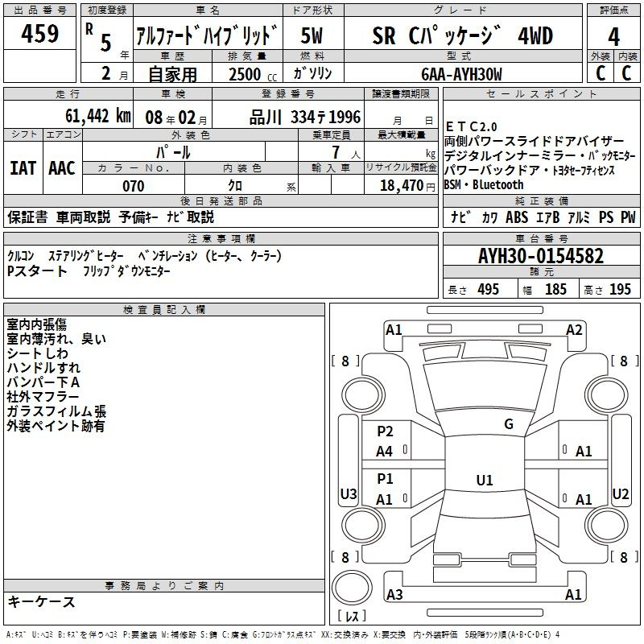Click the キーケース note in the office section
644x644 pixels.
coord(42,601)
